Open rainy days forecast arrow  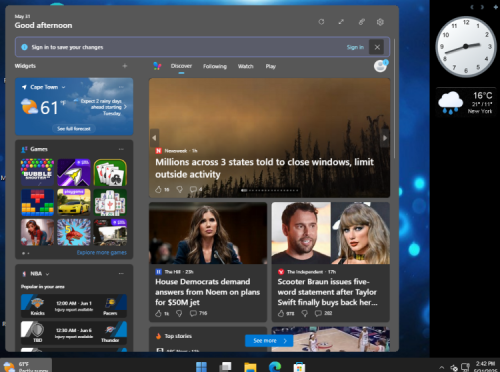[x=125, y=107]
